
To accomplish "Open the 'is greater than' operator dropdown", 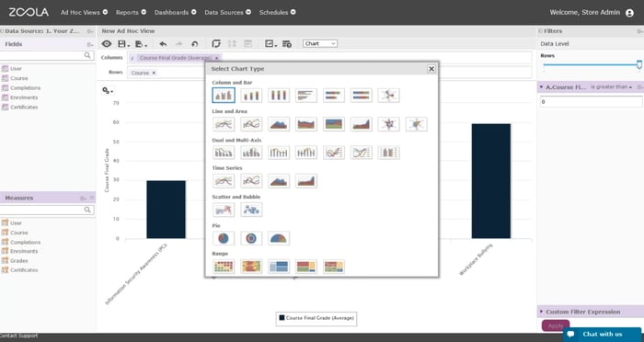I will (611, 87).
